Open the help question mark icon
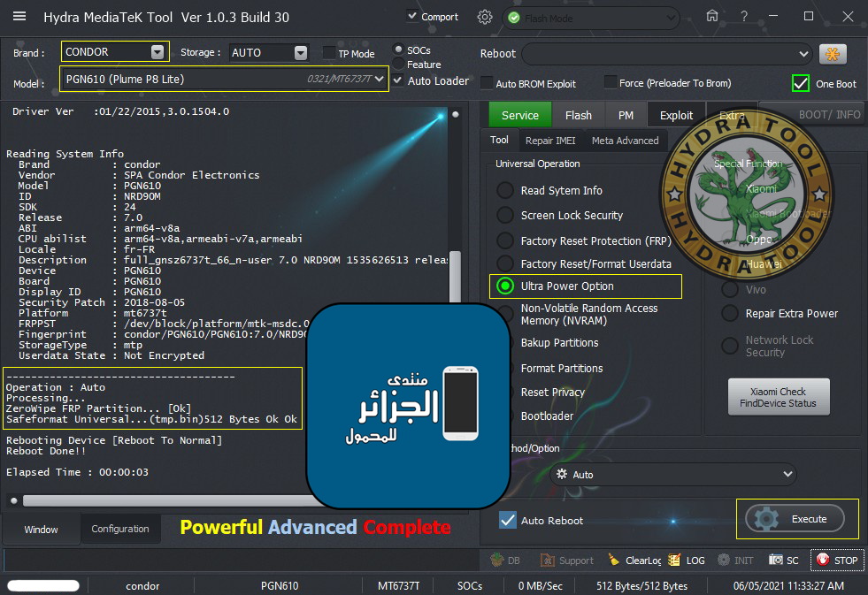Screen dimensions: 868x595 (x=744, y=17)
